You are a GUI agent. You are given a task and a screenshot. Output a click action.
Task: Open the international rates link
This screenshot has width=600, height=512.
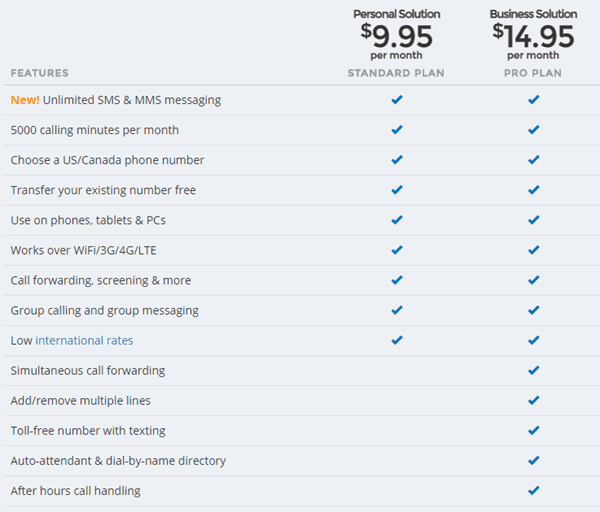click(x=84, y=341)
